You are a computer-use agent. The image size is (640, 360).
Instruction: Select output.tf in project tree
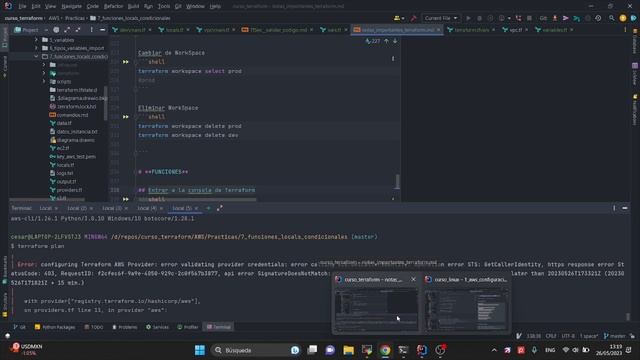click(x=63, y=182)
